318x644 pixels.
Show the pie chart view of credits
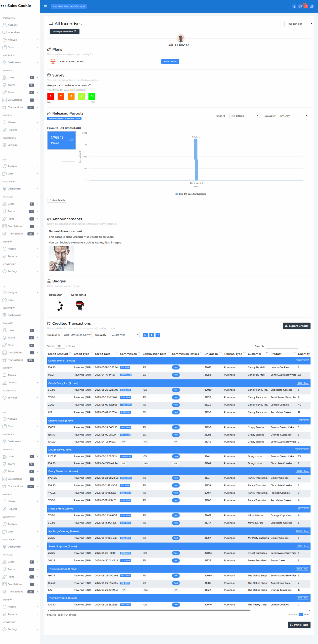point(152,335)
